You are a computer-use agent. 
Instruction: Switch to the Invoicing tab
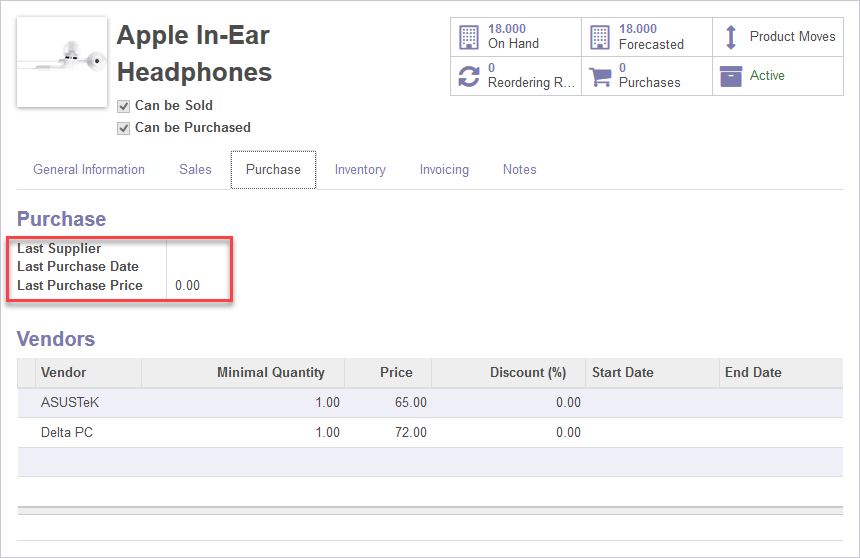(x=444, y=170)
